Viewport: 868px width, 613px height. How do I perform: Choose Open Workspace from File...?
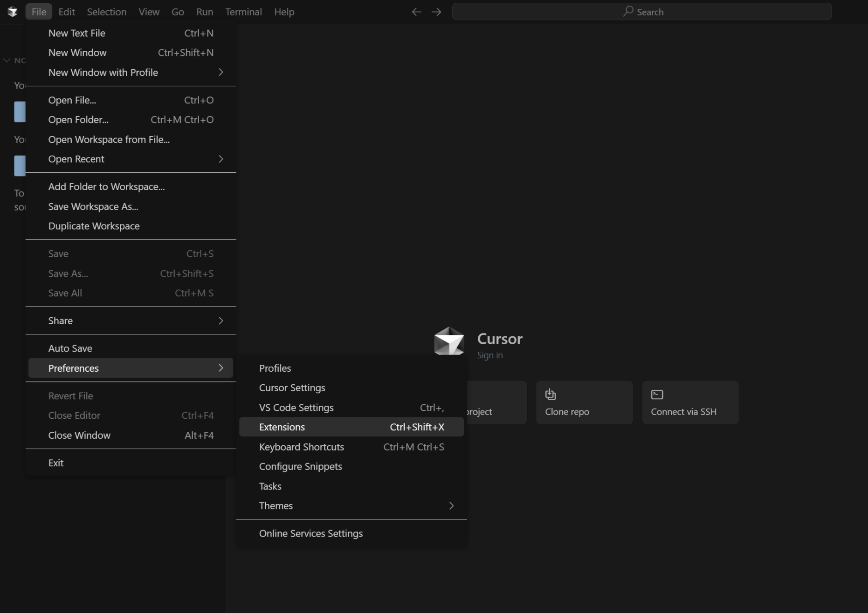point(131,139)
